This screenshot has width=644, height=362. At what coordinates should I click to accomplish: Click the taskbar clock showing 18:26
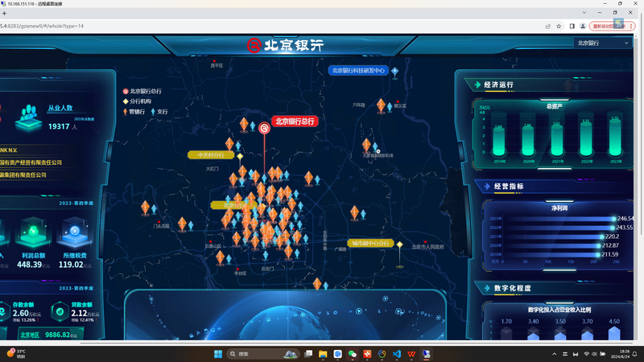[620, 354]
